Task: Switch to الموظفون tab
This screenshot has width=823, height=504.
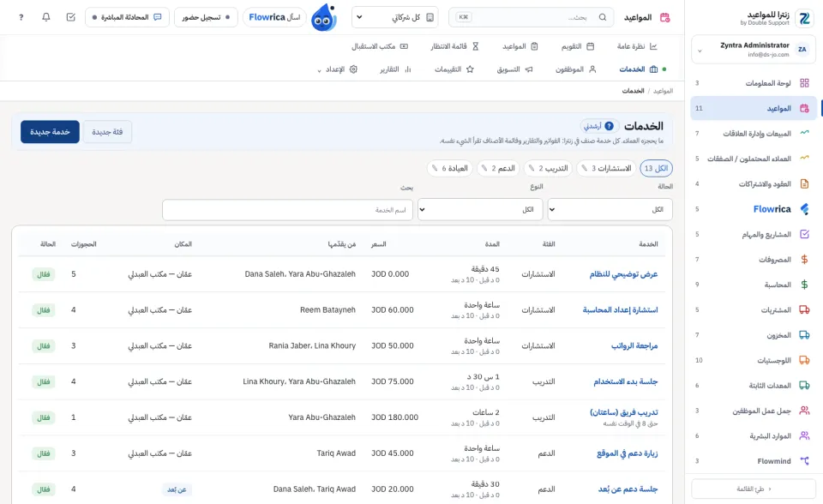Action: click(x=576, y=69)
